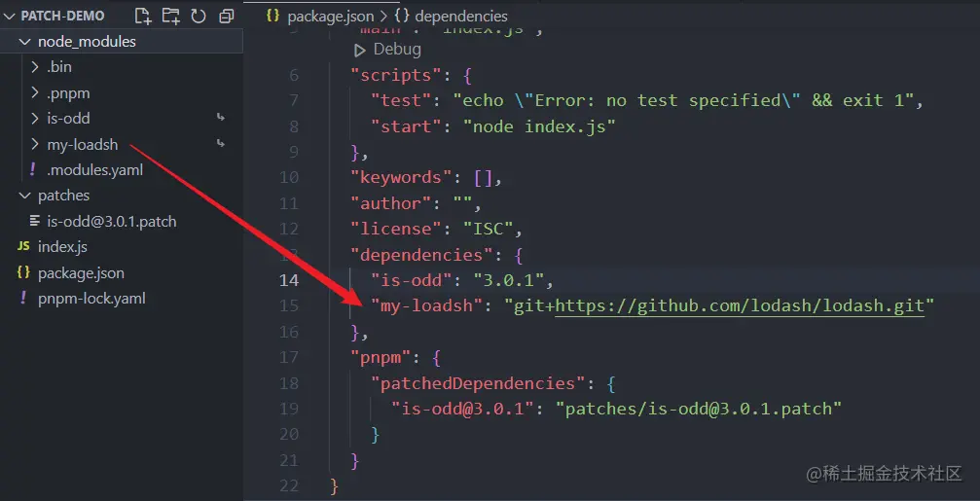Click the "node index.js" value
Viewport: 980px width, 501px height.
pos(540,126)
